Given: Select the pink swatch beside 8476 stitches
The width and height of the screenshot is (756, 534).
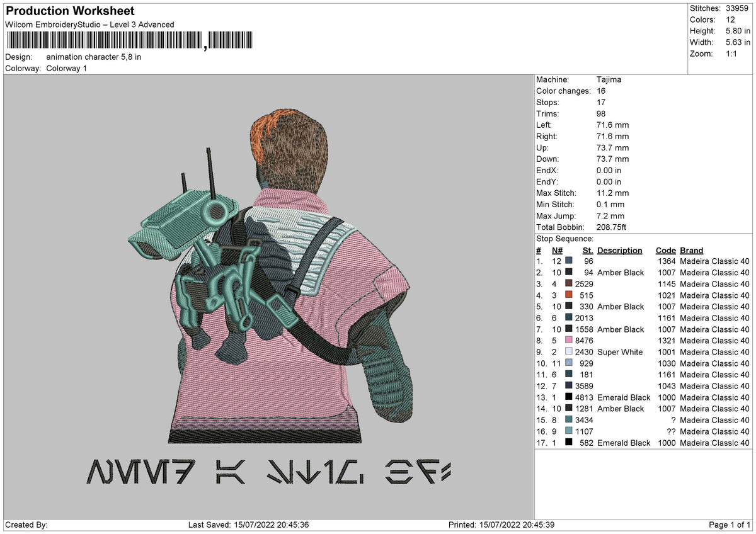Looking at the screenshot, I should coord(569,340).
